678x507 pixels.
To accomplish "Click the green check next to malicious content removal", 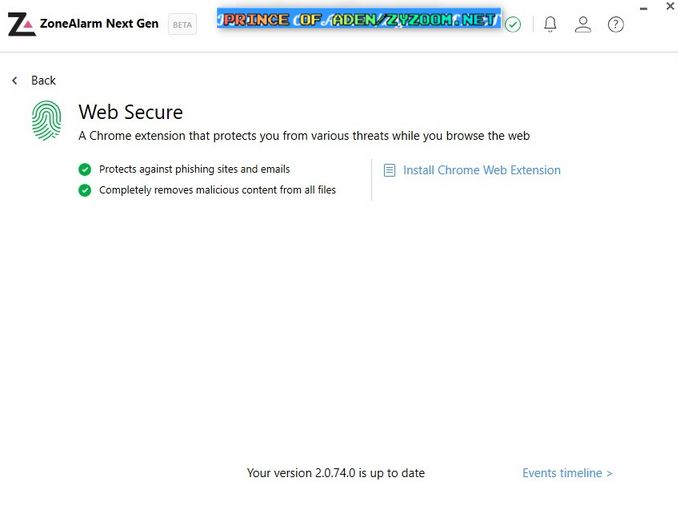I will pyautogui.click(x=85, y=190).
